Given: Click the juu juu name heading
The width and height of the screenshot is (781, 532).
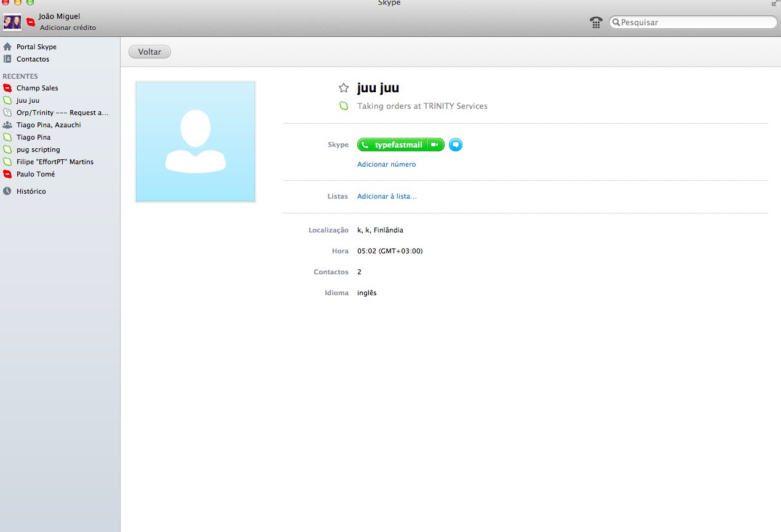Looking at the screenshot, I should coord(378,88).
